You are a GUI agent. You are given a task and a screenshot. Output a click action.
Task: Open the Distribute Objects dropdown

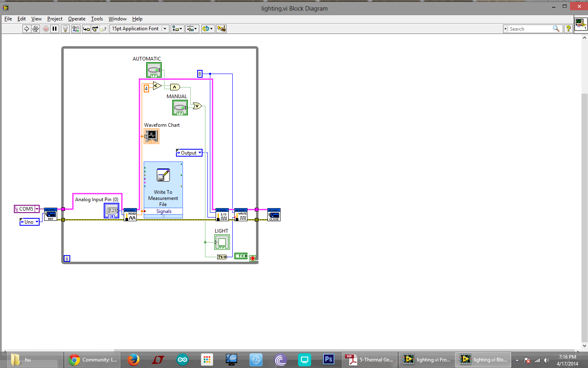tap(192, 29)
